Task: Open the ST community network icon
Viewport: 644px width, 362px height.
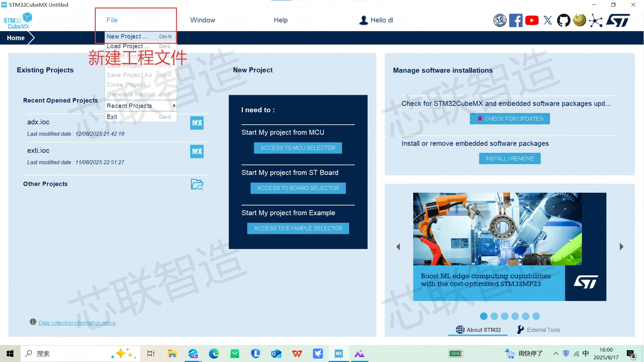Action: 596,20
